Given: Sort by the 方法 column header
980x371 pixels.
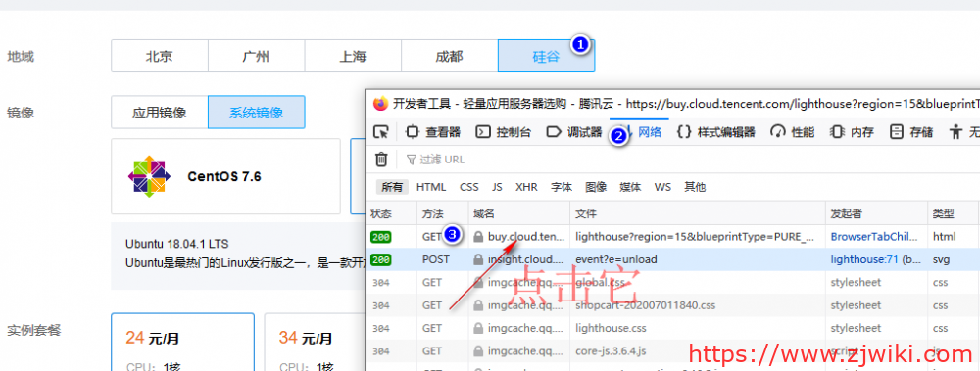Looking at the screenshot, I should coord(443,213).
